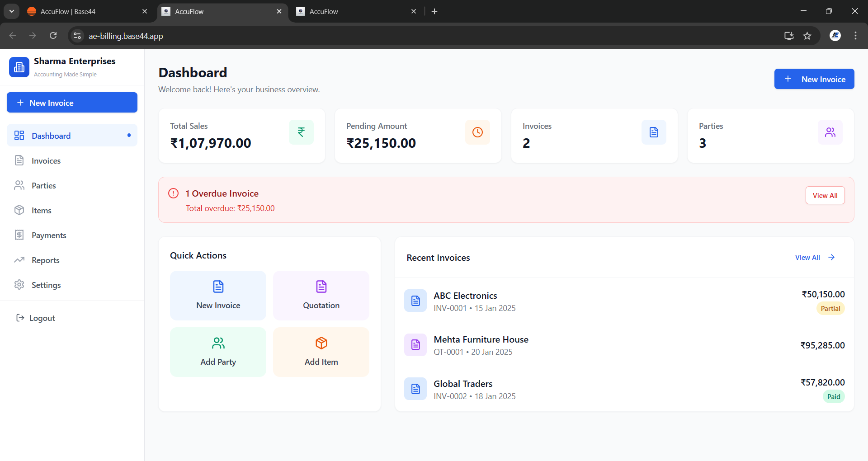Click View All in the overdue invoice alert
The width and height of the screenshot is (868, 461).
click(825, 195)
